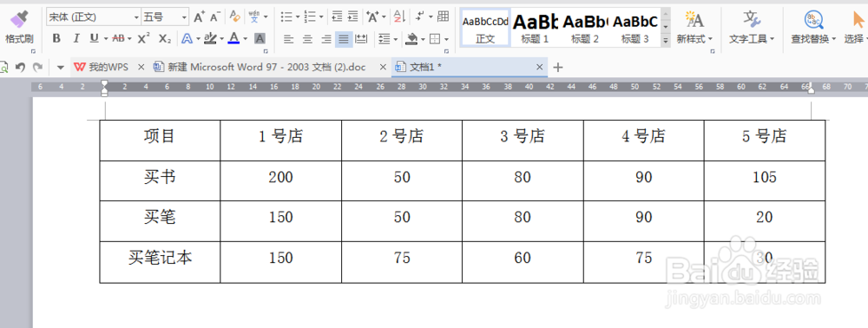Toggle bulleted list
868x328 pixels.
point(286,17)
